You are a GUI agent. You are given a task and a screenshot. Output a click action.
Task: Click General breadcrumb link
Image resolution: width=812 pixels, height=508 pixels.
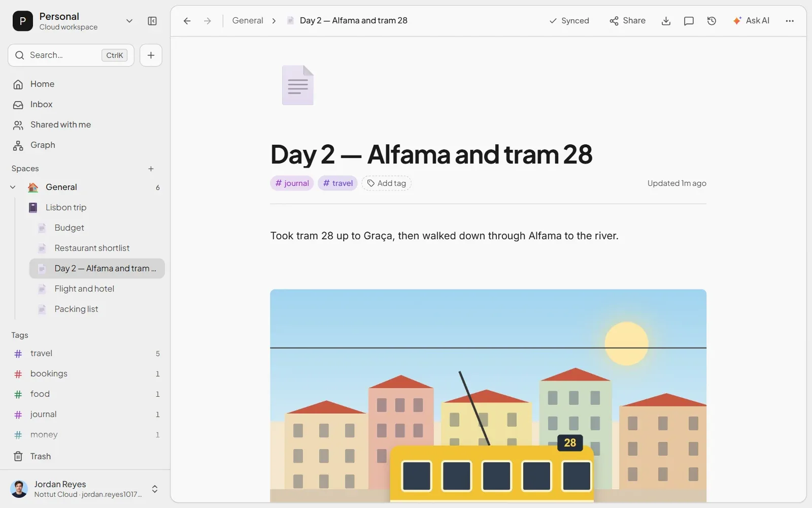[248, 21]
